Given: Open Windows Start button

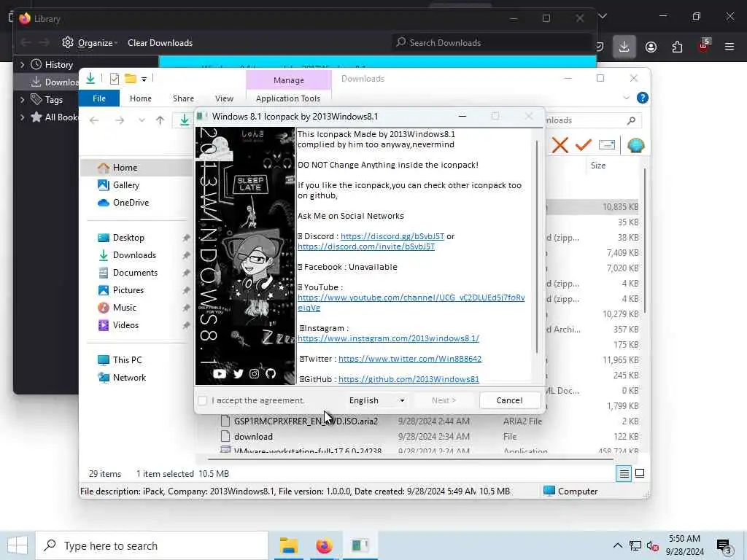Looking at the screenshot, I should pyautogui.click(x=18, y=545).
